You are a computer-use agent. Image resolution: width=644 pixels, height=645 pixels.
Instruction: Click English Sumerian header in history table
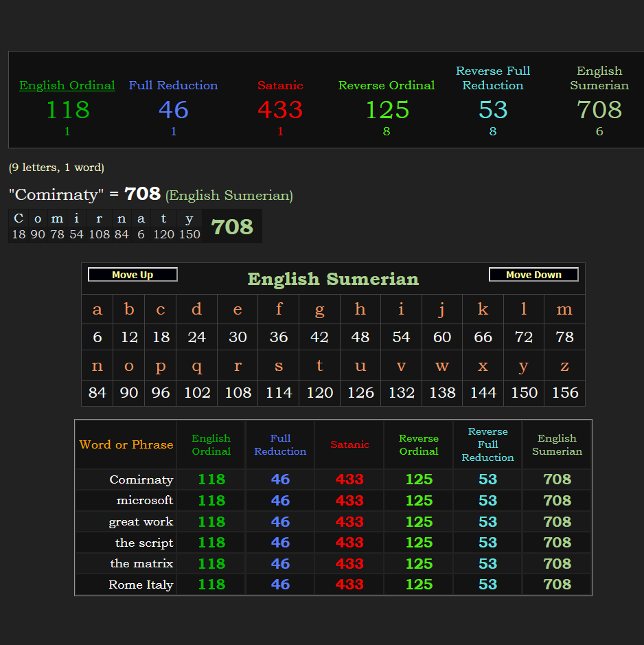click(x=557, y=444)
